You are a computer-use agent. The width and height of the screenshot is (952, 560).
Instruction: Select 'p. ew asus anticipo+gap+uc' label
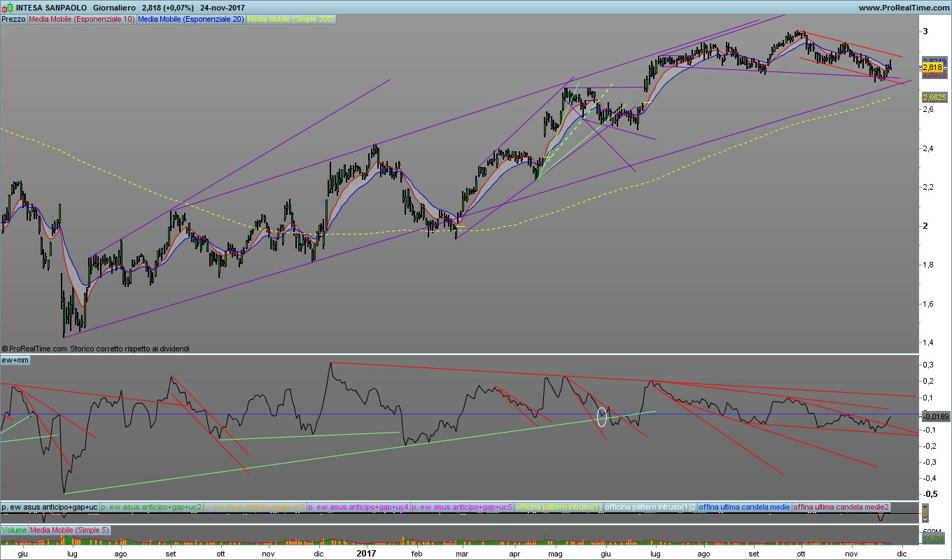[50, 507]
